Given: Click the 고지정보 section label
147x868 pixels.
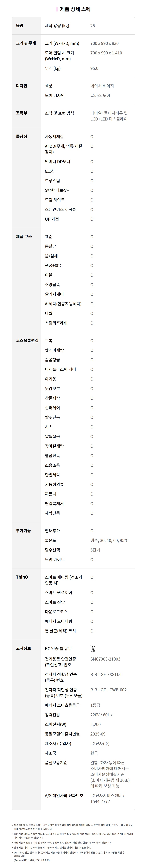Looking at the screenshot, I should (x=23, y=648).
